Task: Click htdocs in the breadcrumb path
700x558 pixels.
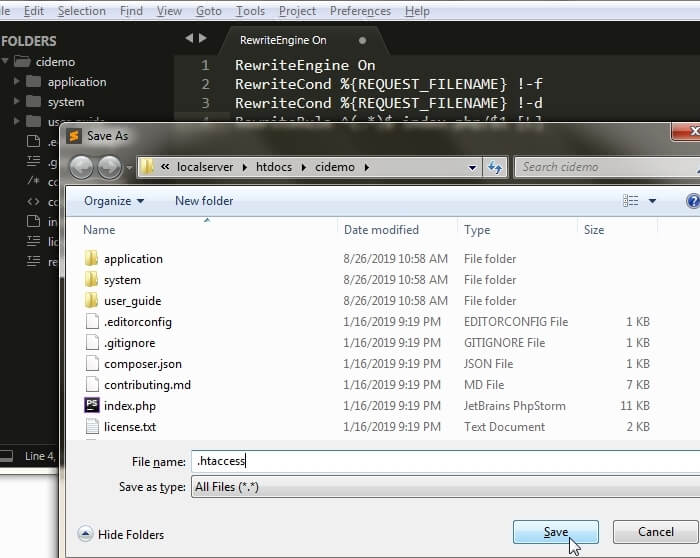Action: click(x=274, y=167)
